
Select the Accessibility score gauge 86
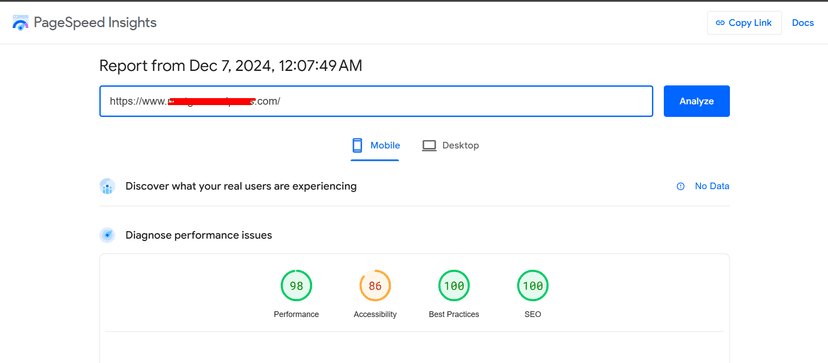click(x=375, y=286)
